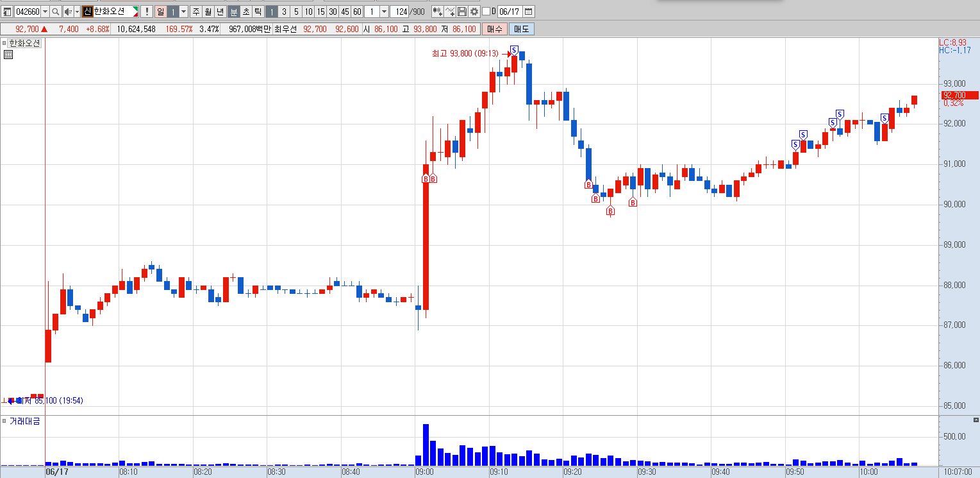Select the 15 minute interval button
This screenshot has height=478, width=980.
pos(320,12)
